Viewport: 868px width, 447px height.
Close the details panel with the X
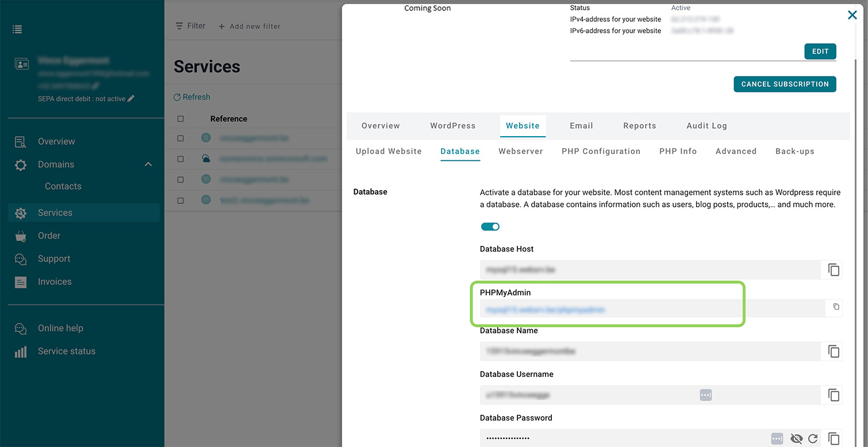852,15
